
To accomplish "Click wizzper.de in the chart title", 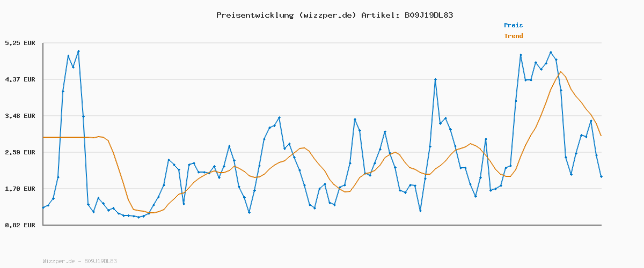I will pos(328,15).
